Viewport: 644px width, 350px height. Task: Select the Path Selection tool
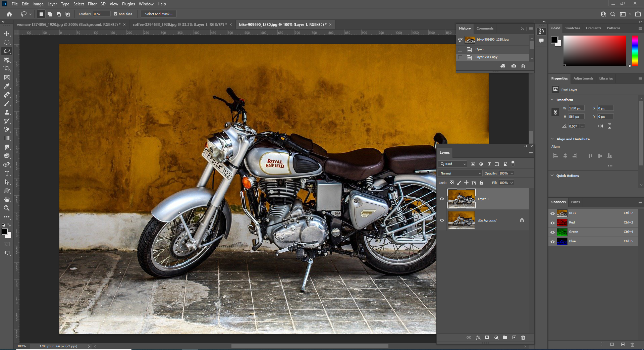(x=7, y=182)
